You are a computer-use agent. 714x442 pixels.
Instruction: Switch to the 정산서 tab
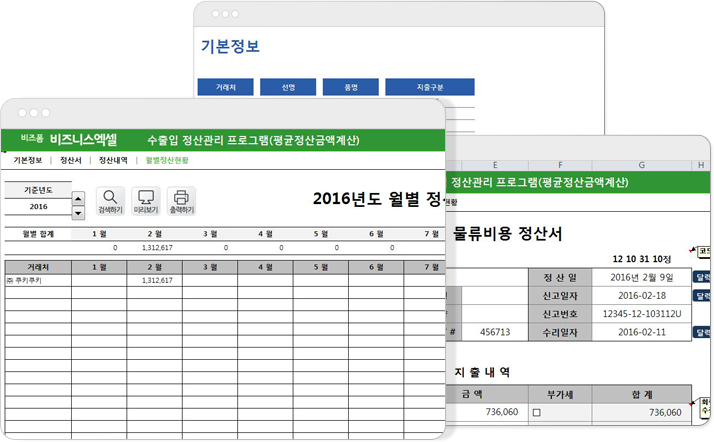[71, 160]
